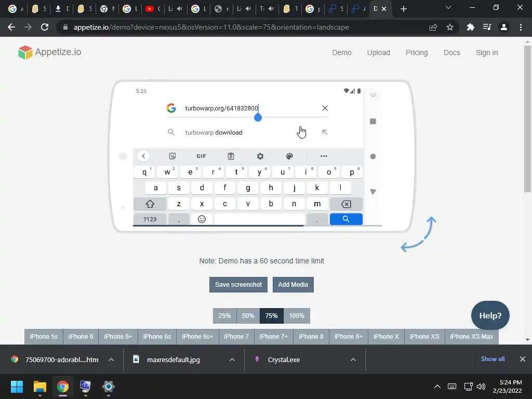532x399 pixels.
Task: Reload the browser page
Action: pyautogui.click(x=45, y=27)
